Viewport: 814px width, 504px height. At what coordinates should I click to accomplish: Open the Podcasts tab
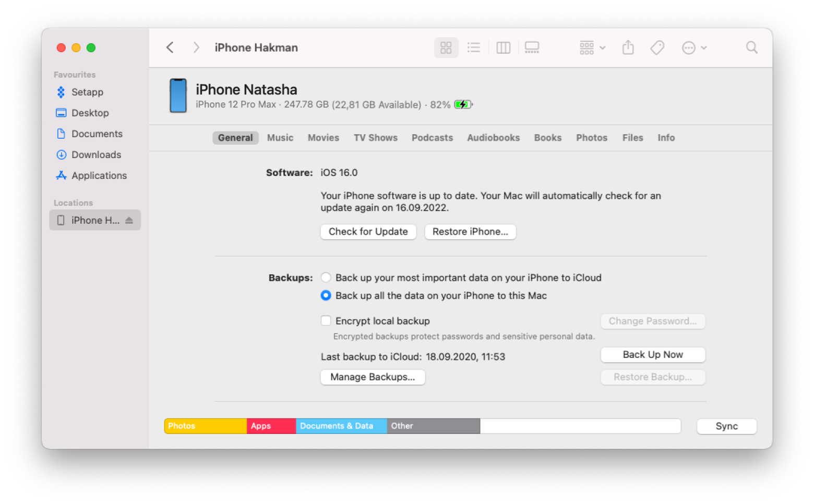(432, 138)
